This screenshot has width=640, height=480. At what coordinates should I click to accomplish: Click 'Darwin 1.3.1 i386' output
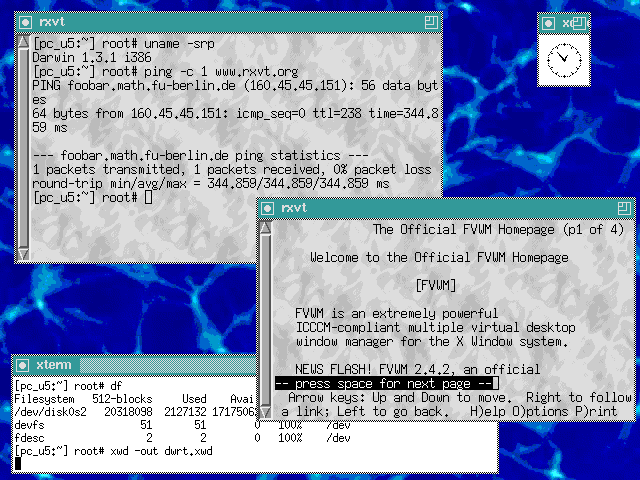click(92, 58)
